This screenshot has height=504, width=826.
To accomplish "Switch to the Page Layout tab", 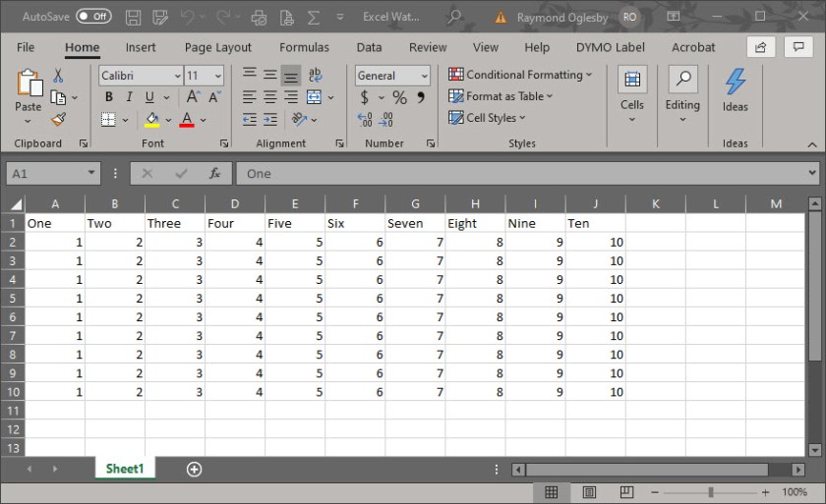I will 217,47.
